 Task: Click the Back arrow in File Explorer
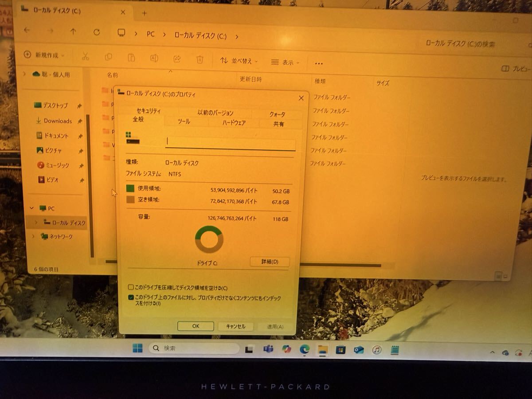point(27,31)
